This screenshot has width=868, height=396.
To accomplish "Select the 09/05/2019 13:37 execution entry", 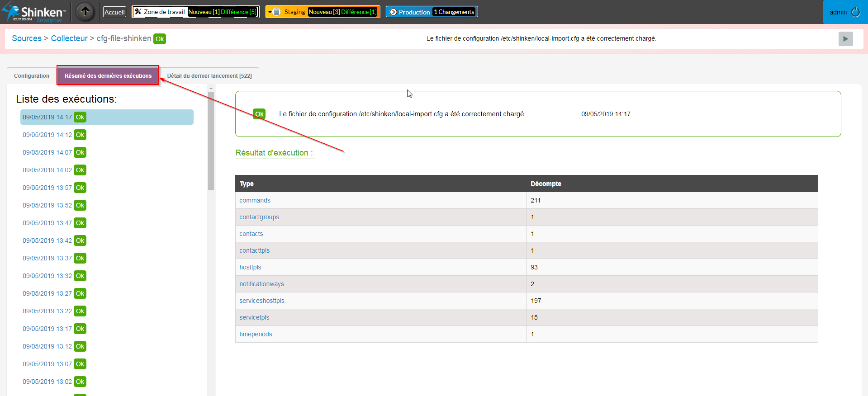I will tap(47, 258).
